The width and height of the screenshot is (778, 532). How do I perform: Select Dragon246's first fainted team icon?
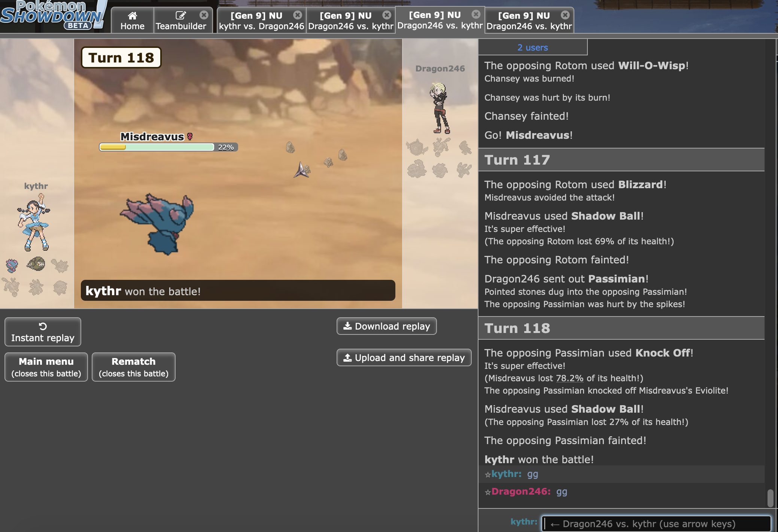click(417, 147)
